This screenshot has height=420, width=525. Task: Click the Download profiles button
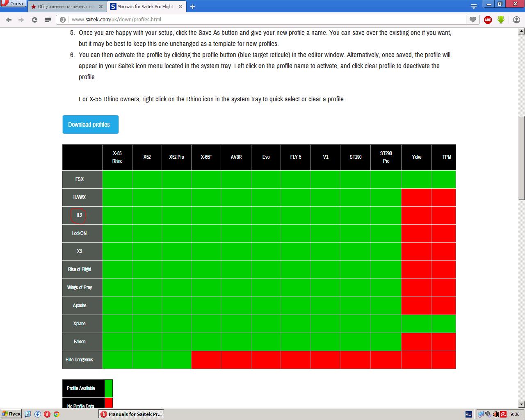(90, 124)
